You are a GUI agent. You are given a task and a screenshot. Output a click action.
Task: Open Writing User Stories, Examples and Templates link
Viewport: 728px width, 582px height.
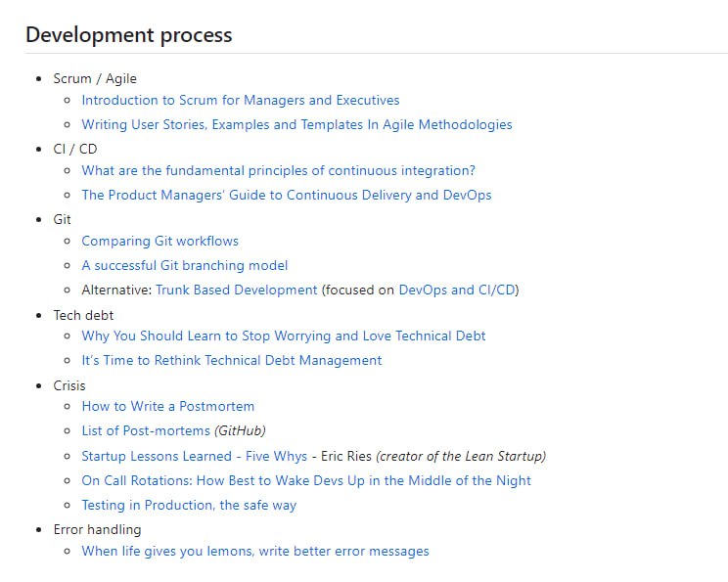click(296, 124)
